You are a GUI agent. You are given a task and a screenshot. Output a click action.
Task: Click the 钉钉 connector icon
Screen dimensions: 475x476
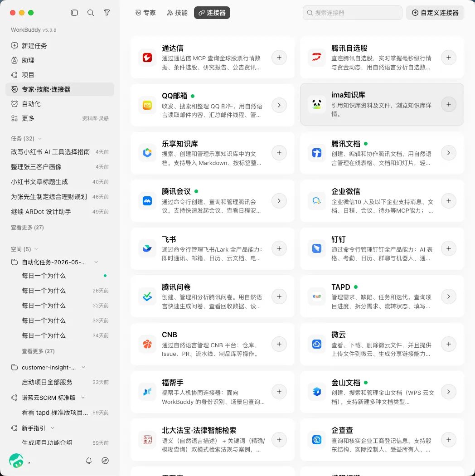(x=316, y=248)
